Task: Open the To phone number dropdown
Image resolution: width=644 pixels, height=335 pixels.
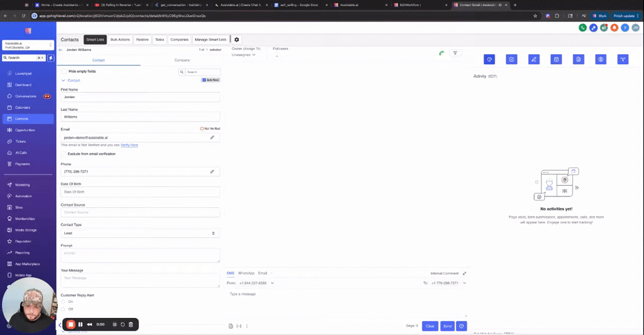Action: point(448,283)
